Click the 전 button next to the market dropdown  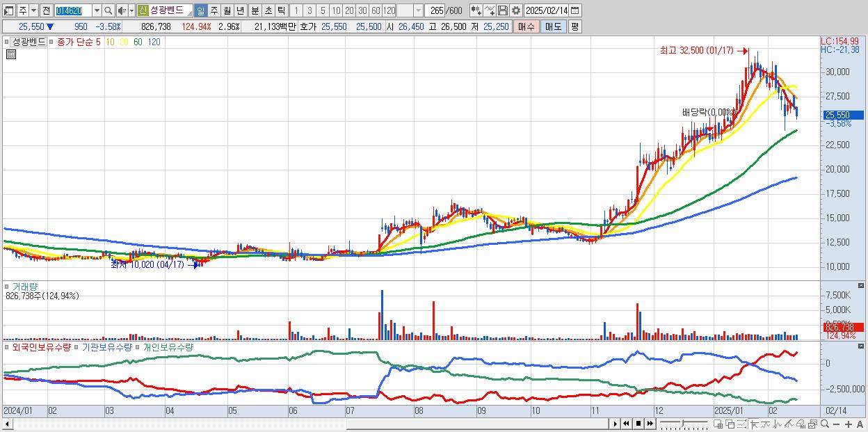[46, 10]
